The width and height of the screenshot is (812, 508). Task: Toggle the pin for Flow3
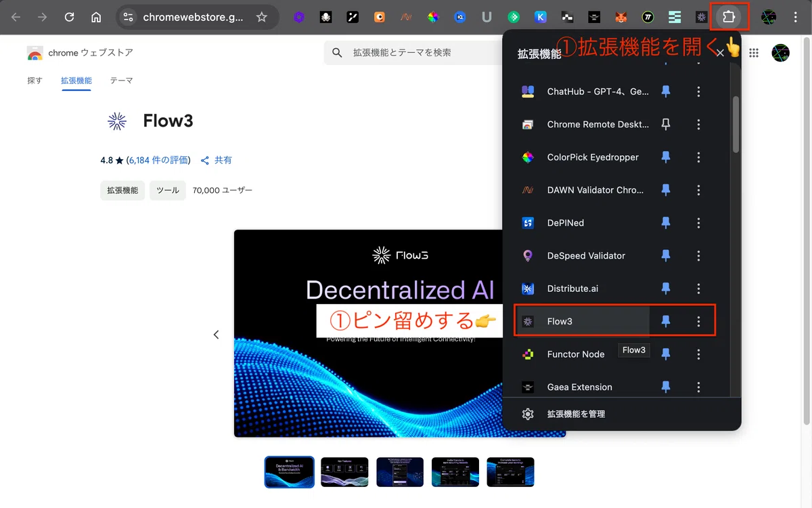click(666, 321)
